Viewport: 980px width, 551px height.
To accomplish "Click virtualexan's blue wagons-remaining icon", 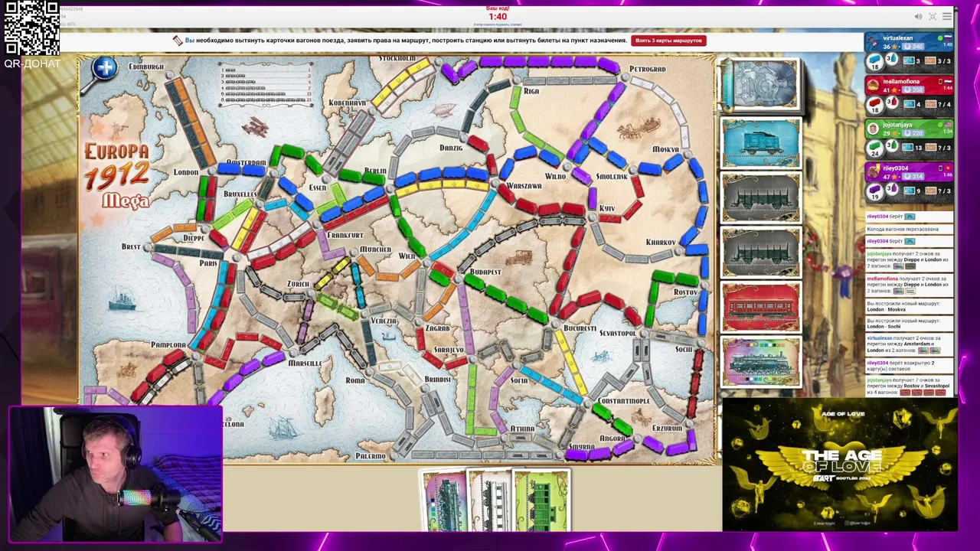I will coord(874,62).
